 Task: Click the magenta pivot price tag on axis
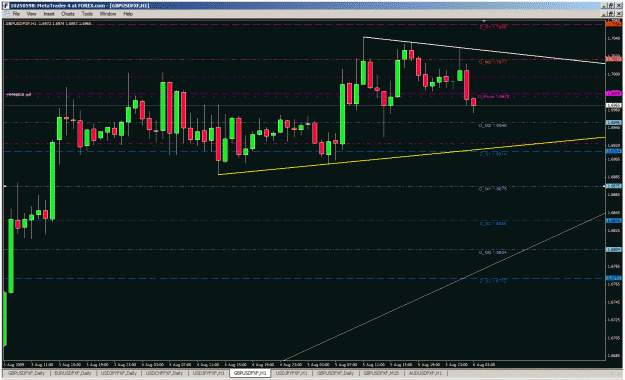click(613, 93)
